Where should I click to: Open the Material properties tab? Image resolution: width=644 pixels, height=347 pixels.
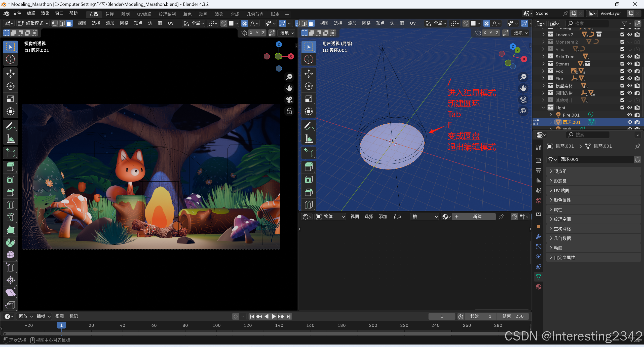tap(539, 287)
